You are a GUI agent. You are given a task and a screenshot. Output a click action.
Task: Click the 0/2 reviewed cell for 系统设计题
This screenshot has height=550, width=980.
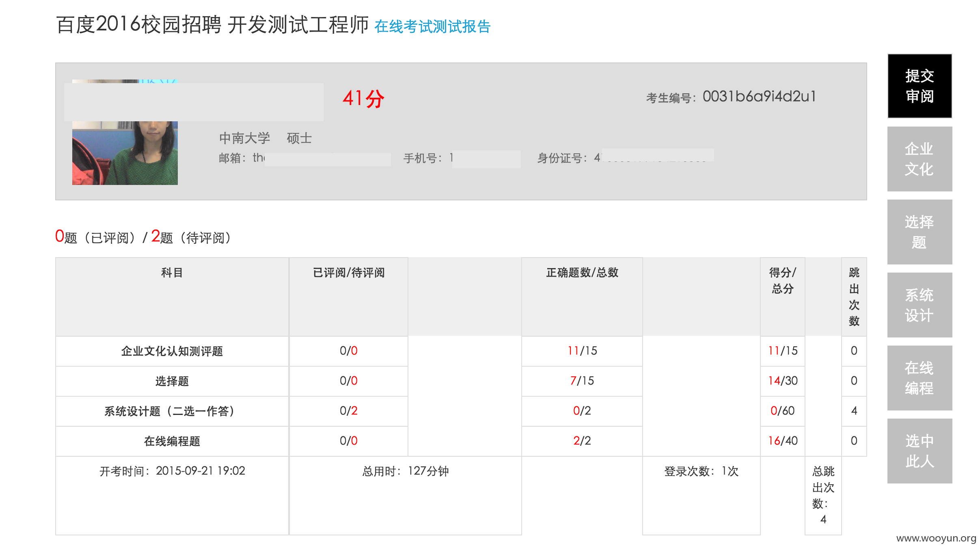point(349,411)
